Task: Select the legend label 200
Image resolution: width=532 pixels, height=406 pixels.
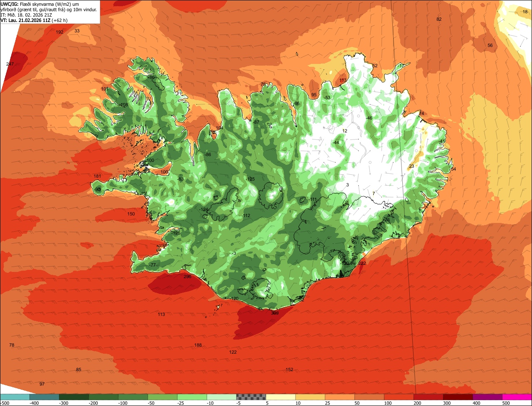Action: (x=417, y=403)
